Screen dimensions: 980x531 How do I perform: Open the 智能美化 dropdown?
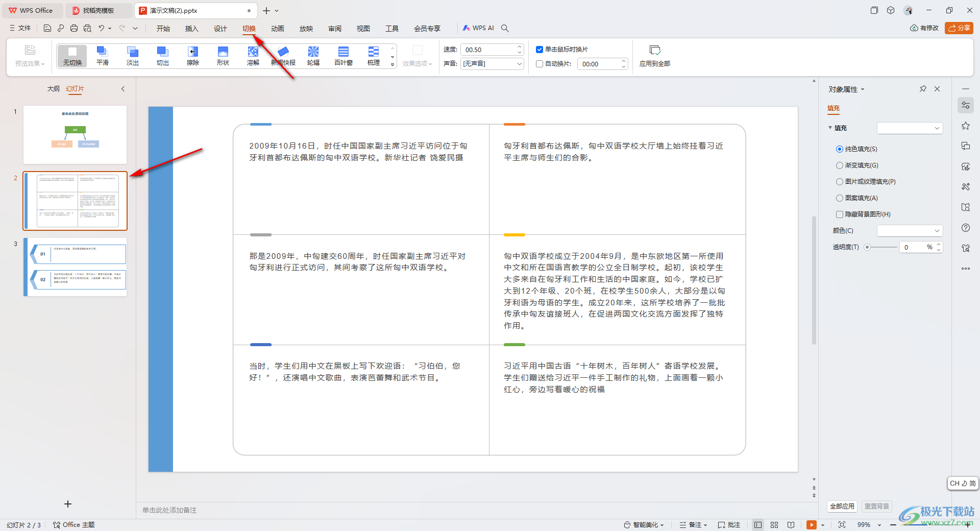[644, 525]
